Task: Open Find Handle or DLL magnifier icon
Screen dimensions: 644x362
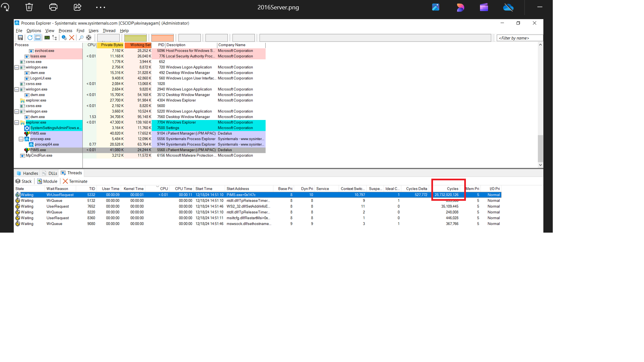Action: [81, 38]
